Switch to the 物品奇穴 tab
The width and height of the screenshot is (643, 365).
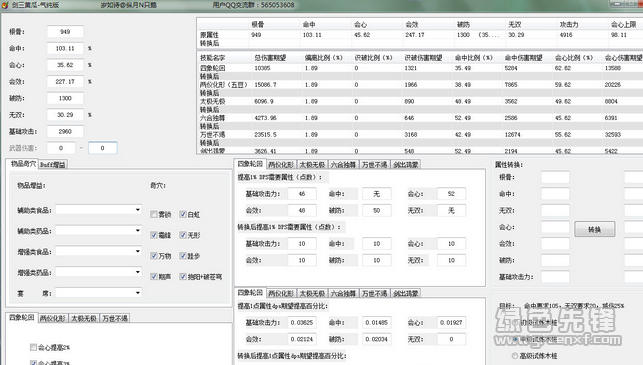(23, 164)
